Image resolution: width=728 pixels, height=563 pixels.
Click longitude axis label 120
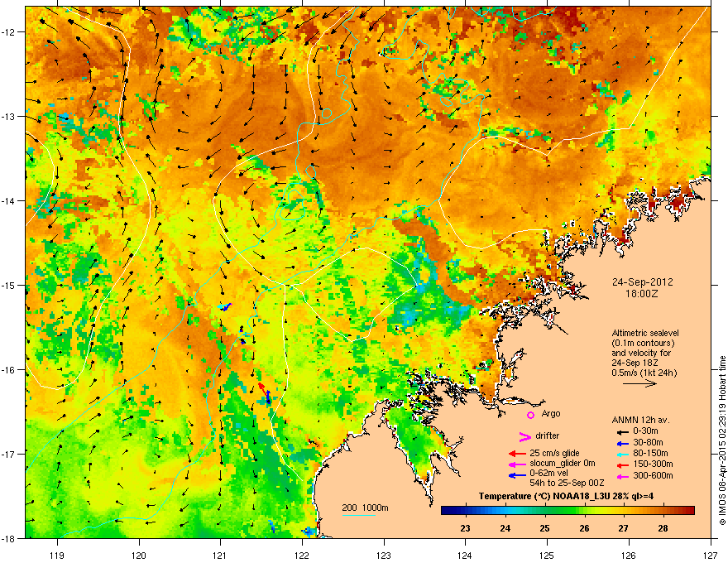tap(139, 555)
